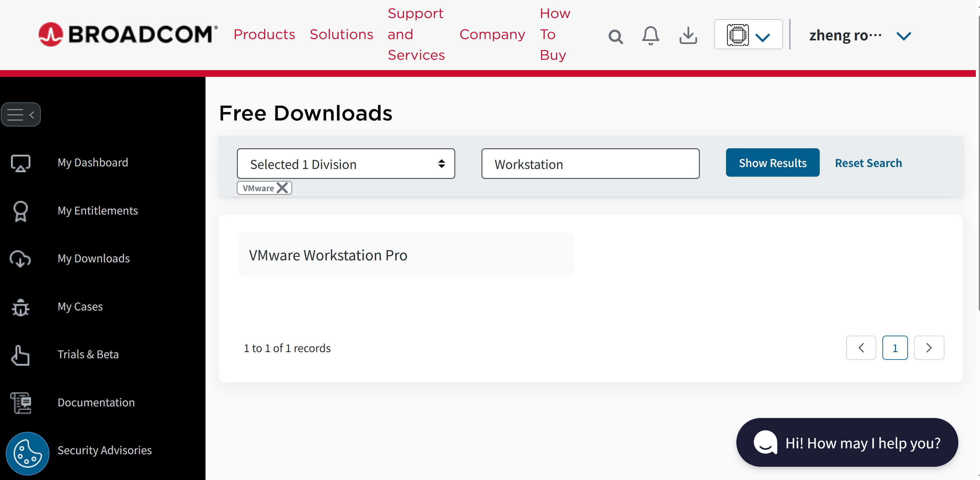Open notifications bell icon
Screen dimensions: 980x480
click(x=650, y=36)
